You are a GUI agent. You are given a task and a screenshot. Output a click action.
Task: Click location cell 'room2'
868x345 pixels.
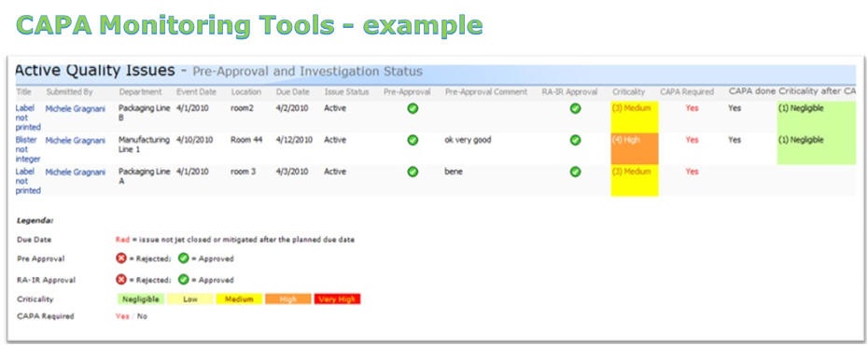pyautogui.click(x=242, y=108)
